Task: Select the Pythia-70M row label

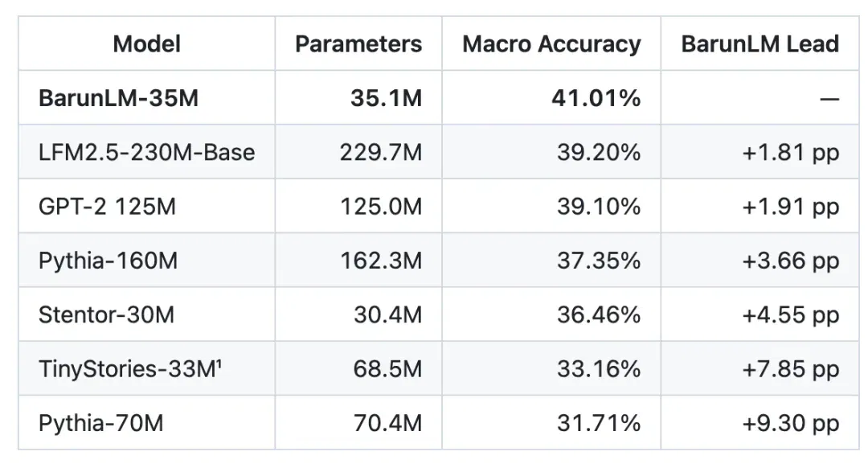Action: pos(100,423)
